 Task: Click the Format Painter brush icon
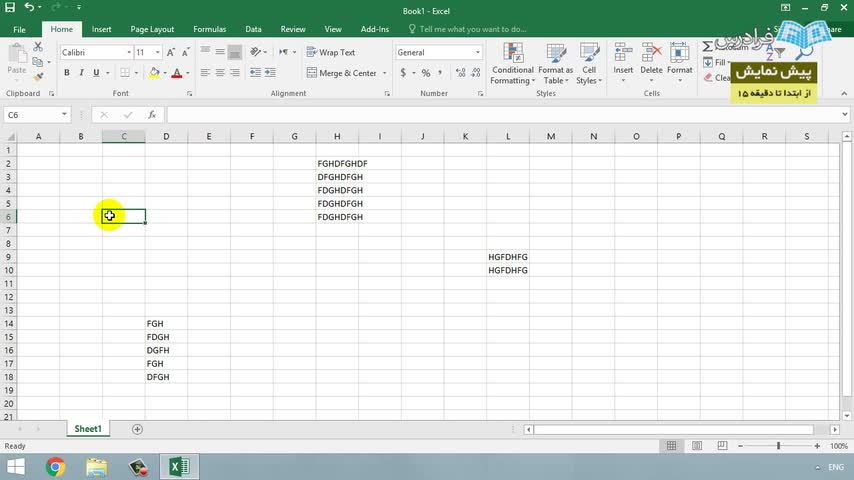pos(38,76)
